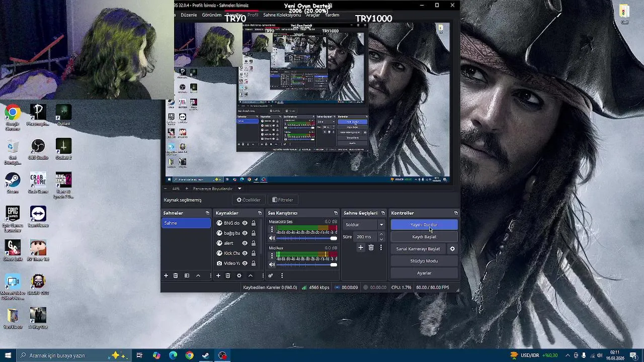Viewport: 644px width, 362px height.
Task: Unlock the alert source
Action: 254,243
